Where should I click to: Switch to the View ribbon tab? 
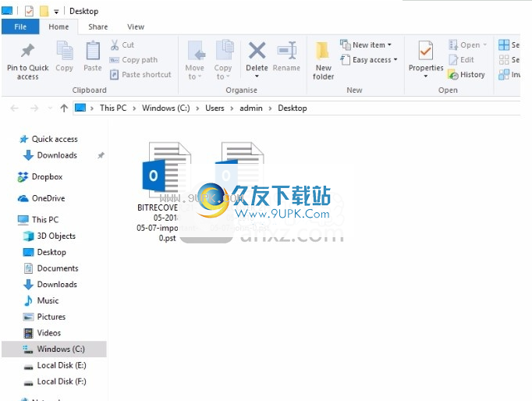136,27
